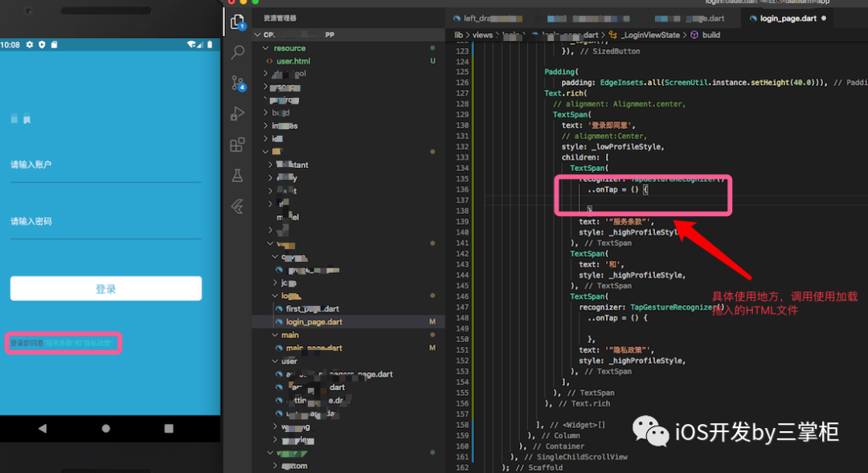Click the U status badge beside user.html
The image size is (868, 473).
pyautogui.click(x=432, y=61)
